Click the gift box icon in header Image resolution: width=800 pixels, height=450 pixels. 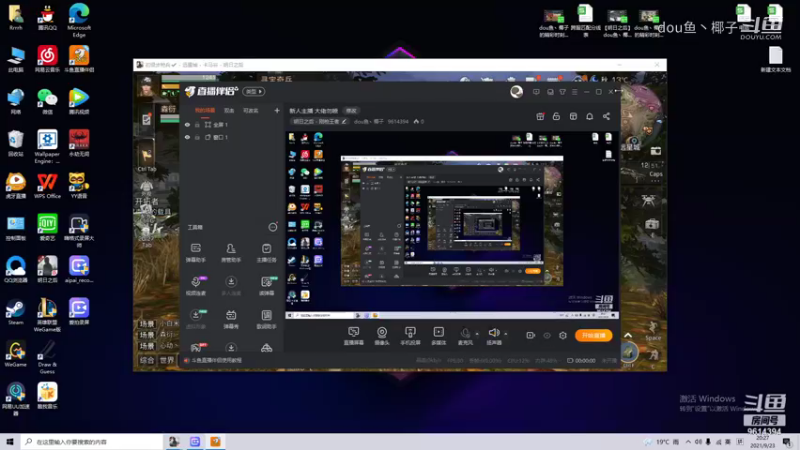[x=540, y=116]
